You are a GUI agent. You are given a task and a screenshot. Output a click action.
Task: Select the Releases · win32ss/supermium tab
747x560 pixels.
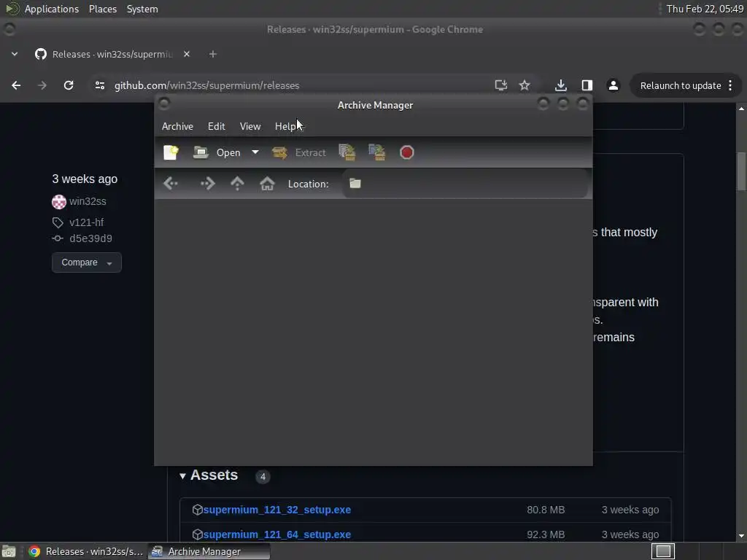112,54
